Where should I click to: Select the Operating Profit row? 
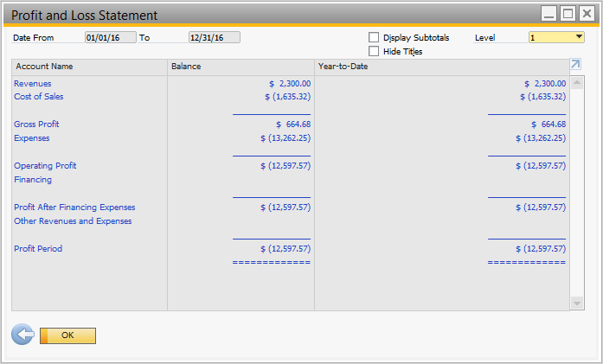click(x=45, y=166)
